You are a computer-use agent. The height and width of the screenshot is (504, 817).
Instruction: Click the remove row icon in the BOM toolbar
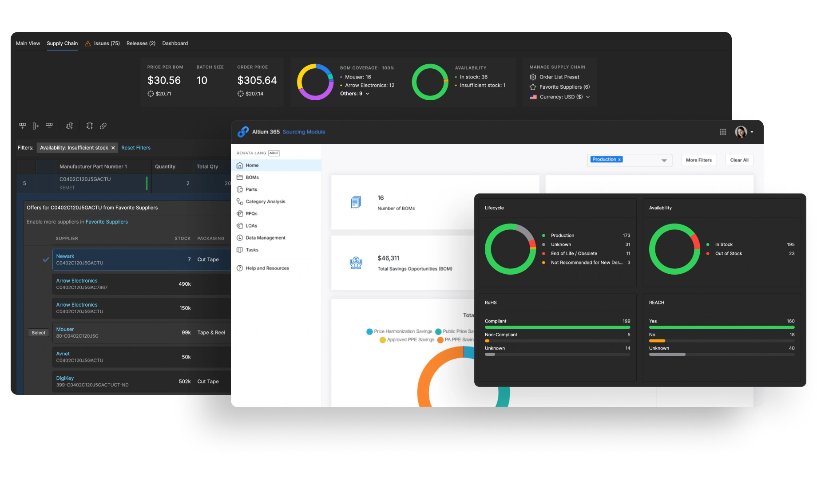[49, 126]
